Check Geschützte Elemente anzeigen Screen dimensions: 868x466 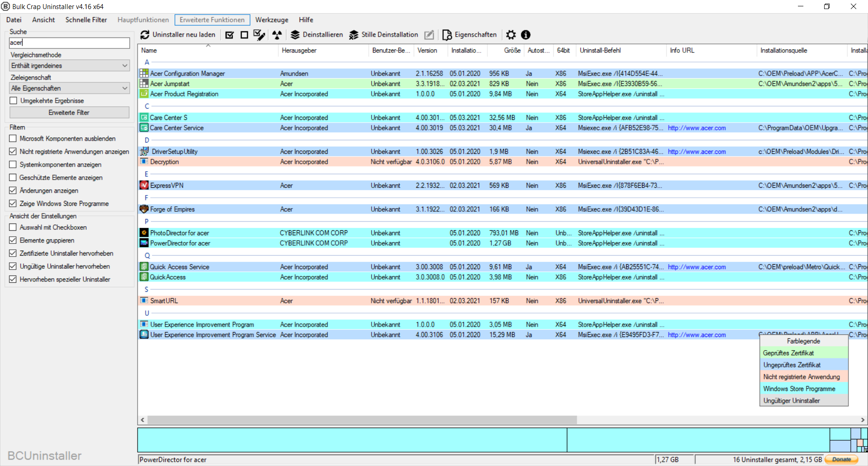coord(13,177)
